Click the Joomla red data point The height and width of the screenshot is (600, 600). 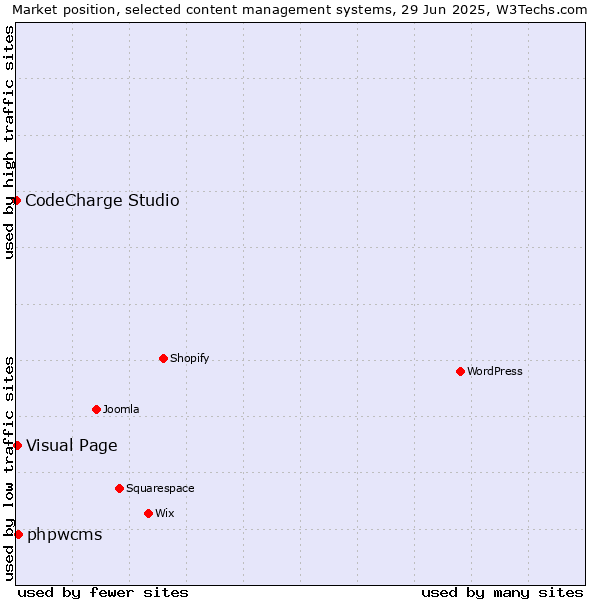click(96, 409)
